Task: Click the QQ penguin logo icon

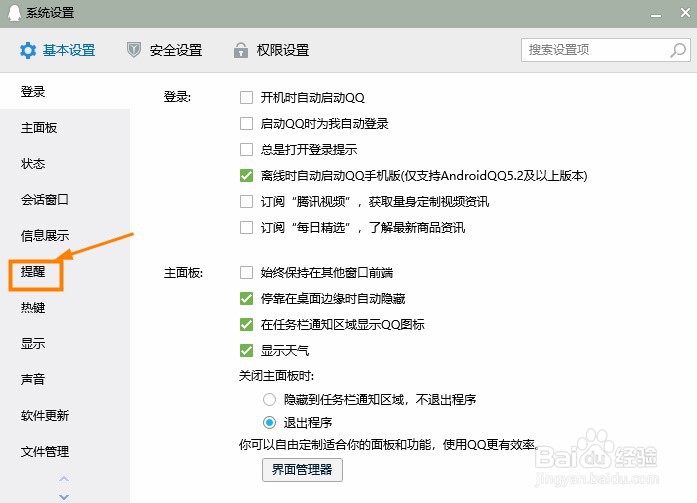Action: 14,13
